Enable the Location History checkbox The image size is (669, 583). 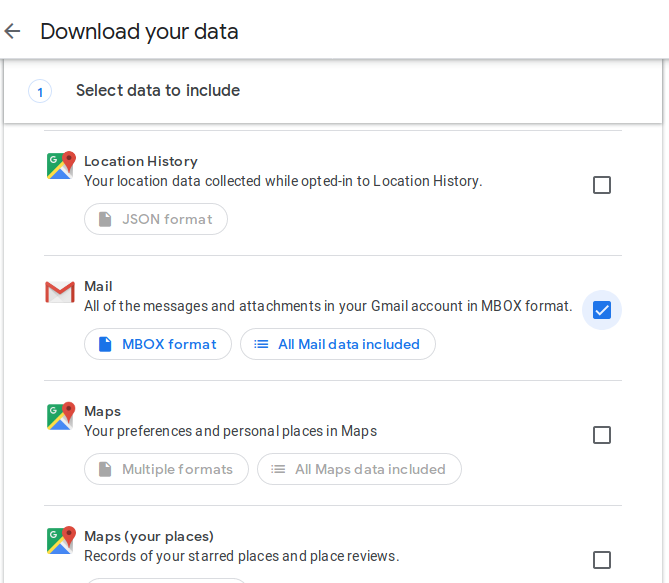(602, 185)
